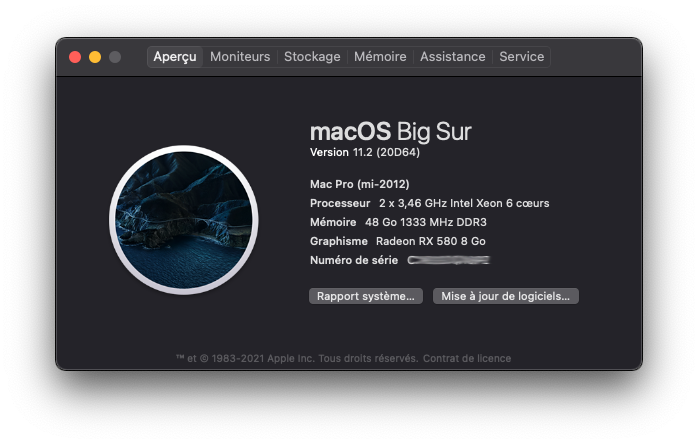
Task: Switch to the Moniteurs tab
Action: [x=240, y=57]
